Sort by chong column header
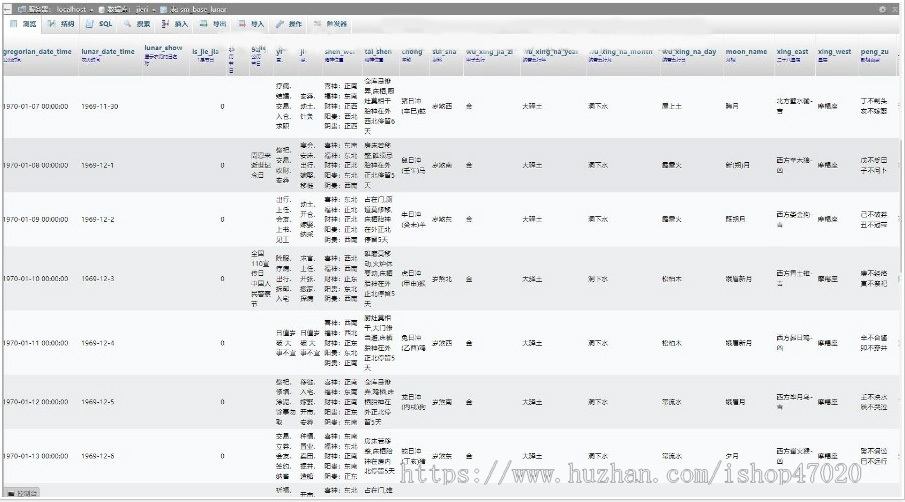 412,51
